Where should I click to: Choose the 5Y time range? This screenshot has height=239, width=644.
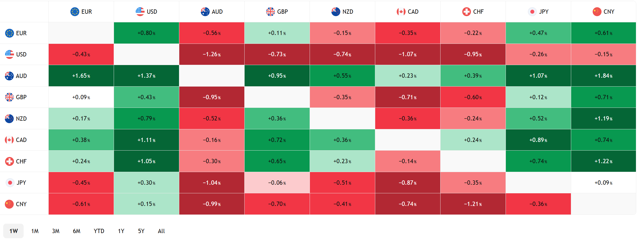[141, 231]
